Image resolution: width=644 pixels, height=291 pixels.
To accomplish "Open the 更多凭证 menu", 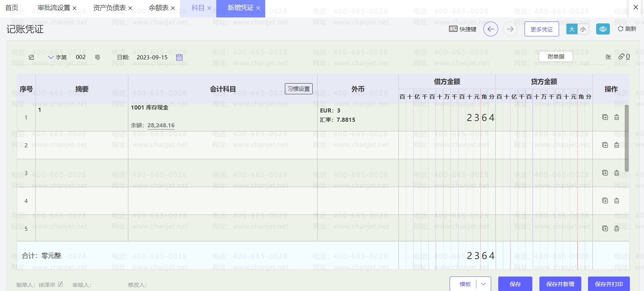I will pyautogui.click(x=541, y=29).
